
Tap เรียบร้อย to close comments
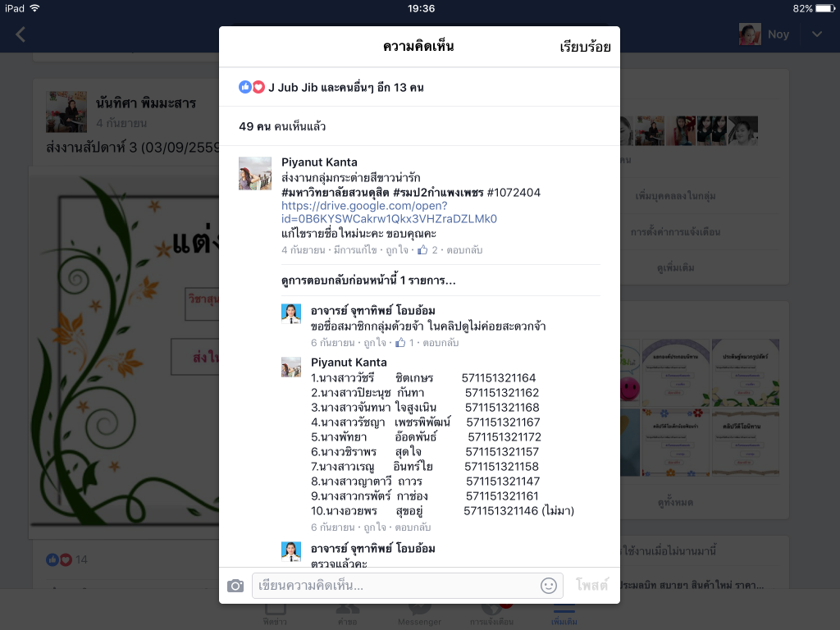[x=585, y=47]
